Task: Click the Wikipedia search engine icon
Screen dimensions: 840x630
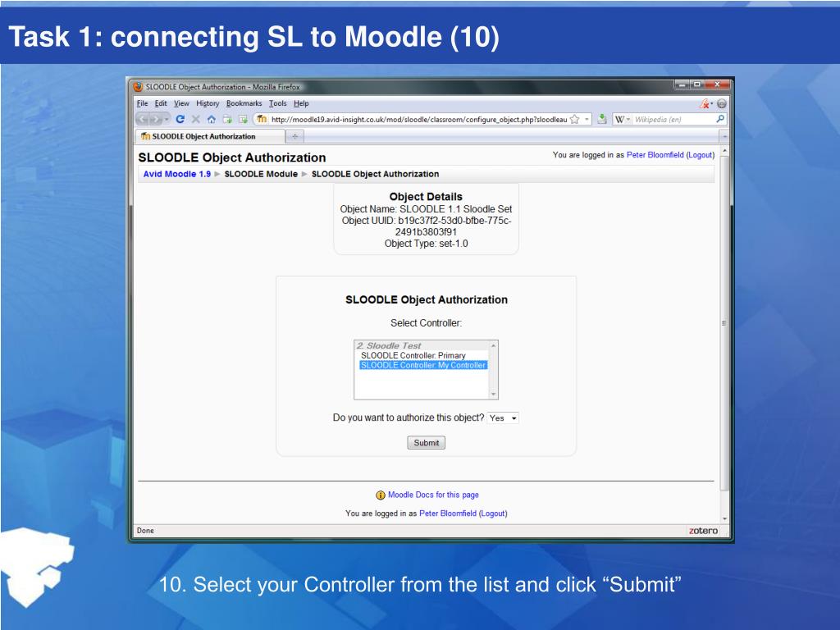Action: (x=619, y=120)
